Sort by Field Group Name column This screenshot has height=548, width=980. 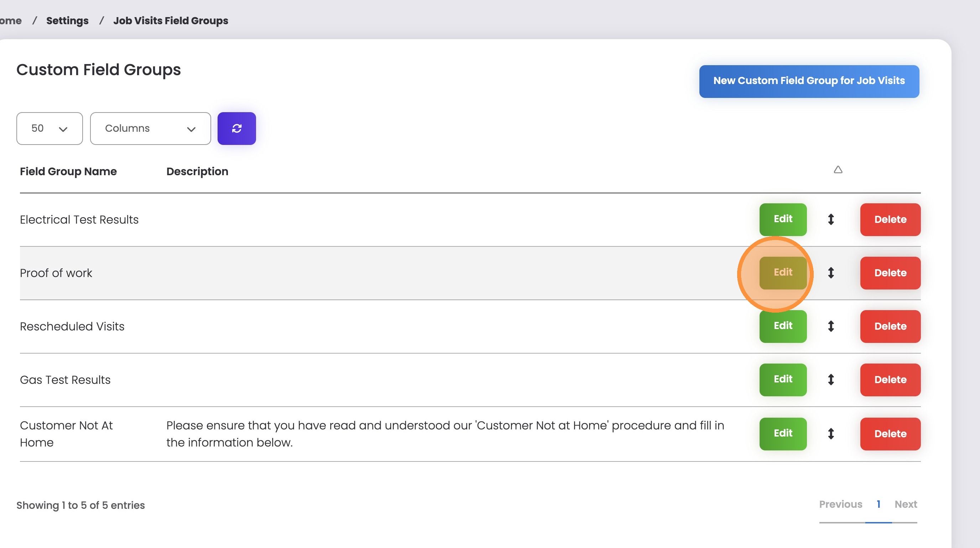tap(68, 172)
